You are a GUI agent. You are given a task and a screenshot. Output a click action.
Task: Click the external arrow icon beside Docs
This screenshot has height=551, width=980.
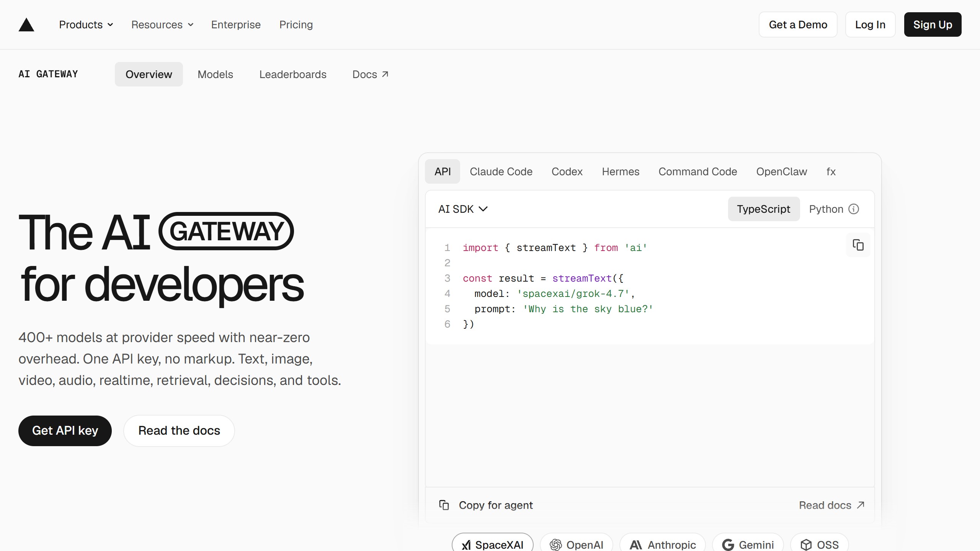tap(385, 74)
